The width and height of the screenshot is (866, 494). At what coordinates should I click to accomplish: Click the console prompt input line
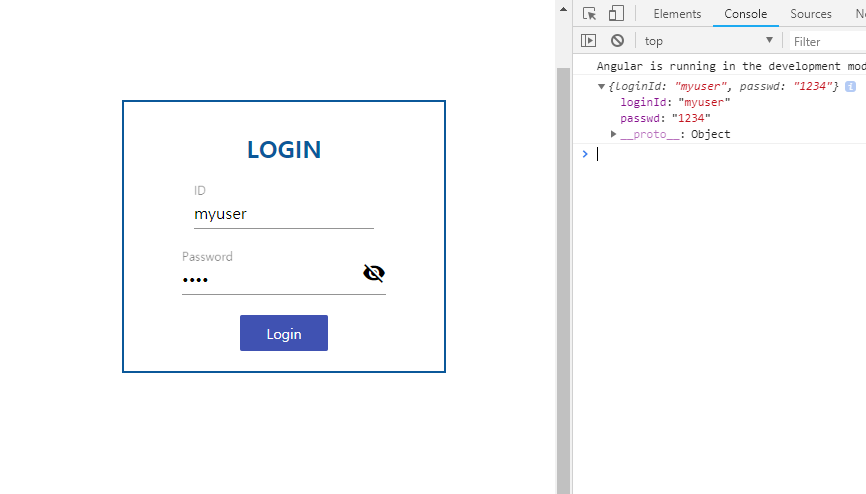click(729, 154)
